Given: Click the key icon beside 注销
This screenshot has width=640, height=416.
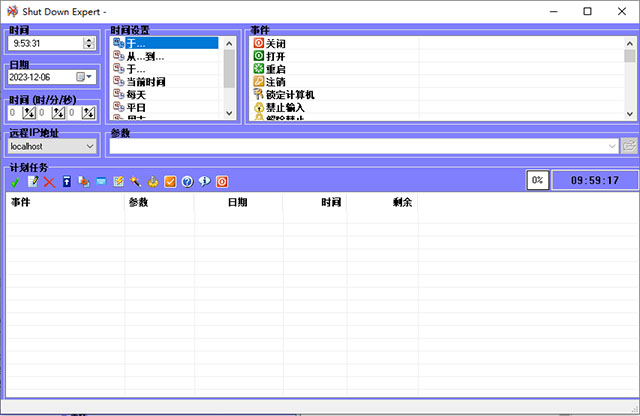Looking at the screenshot, I should pos(259,81).
